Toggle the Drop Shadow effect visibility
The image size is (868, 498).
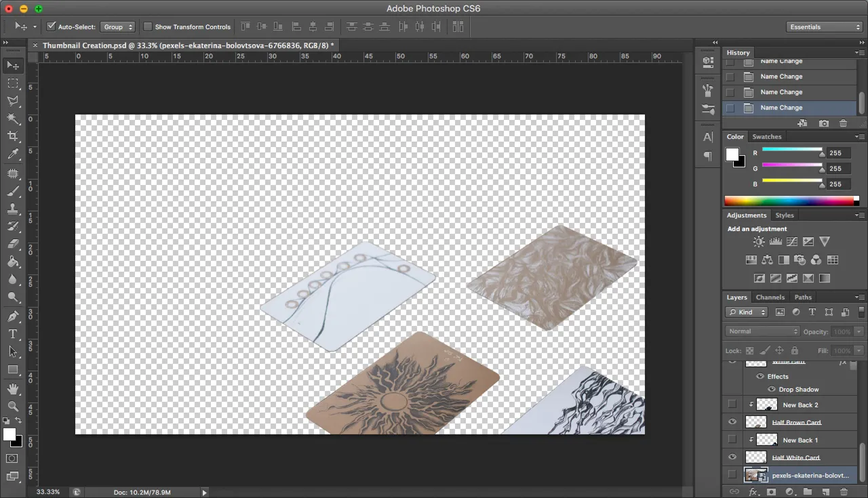772,390
